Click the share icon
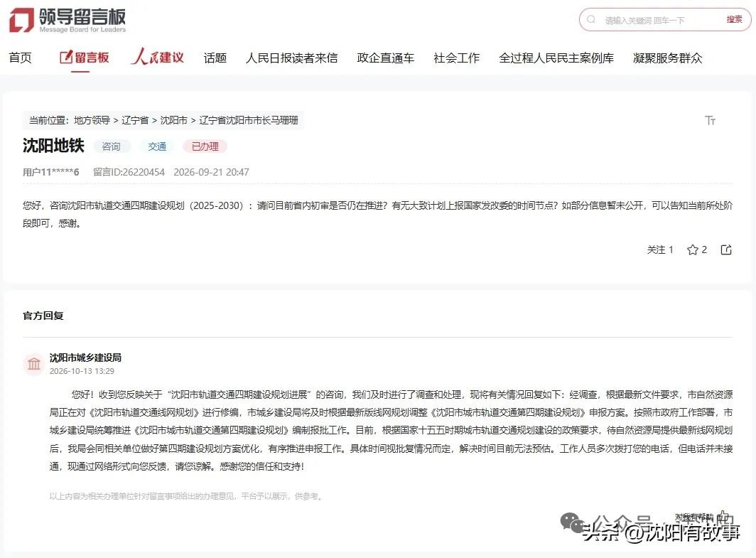This screenshot has width=756, height=558. (726, 250)
